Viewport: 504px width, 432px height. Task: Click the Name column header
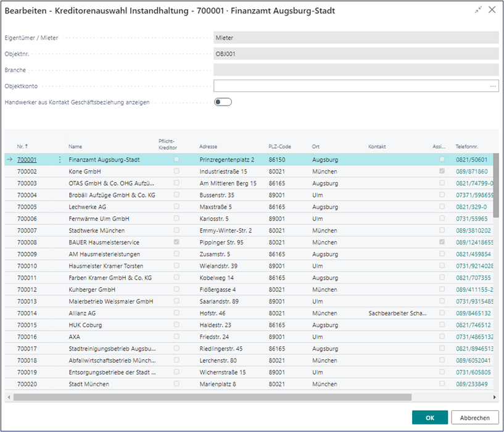(75, 147)
